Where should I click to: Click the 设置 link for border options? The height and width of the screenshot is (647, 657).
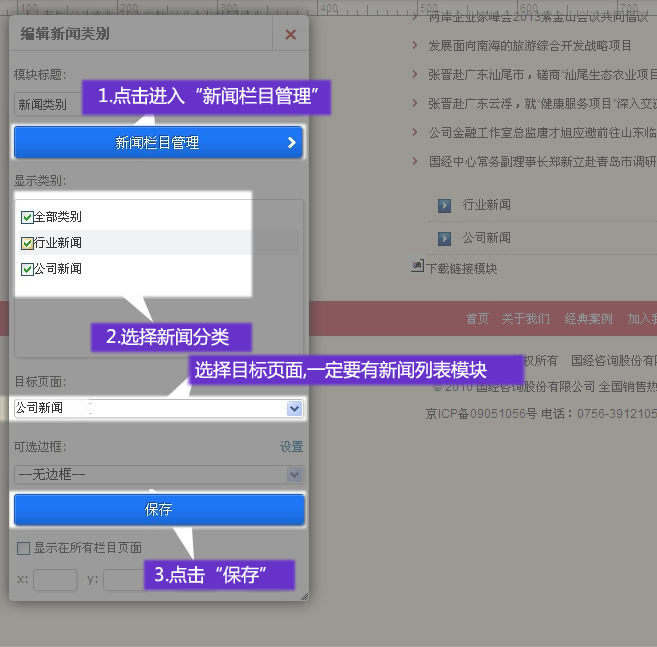[x=291, y=447]
